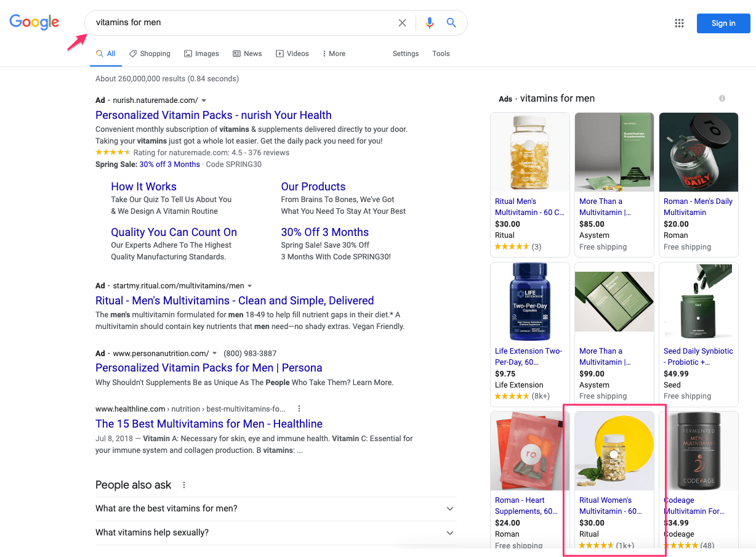The width and height of the screenshot is (756, 557).
Task: Click the 'Rating for naturemade.com: 4.5 - 376 reviews' text
Action: (211, 153)
